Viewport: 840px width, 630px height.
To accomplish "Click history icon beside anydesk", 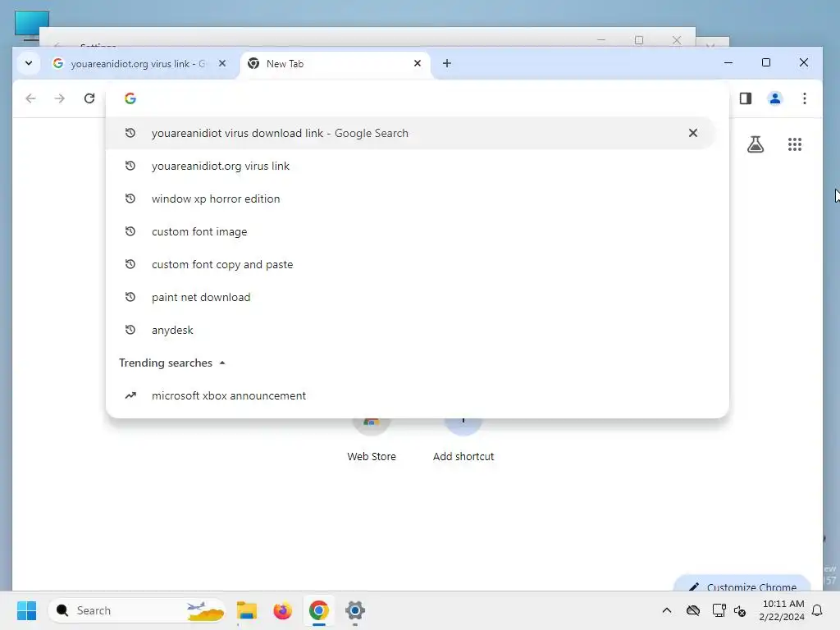I will tap(130, 330).
